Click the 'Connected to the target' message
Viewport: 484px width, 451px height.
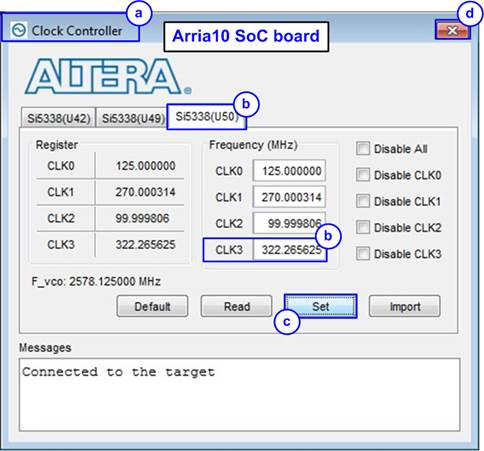tap(119, 372)
